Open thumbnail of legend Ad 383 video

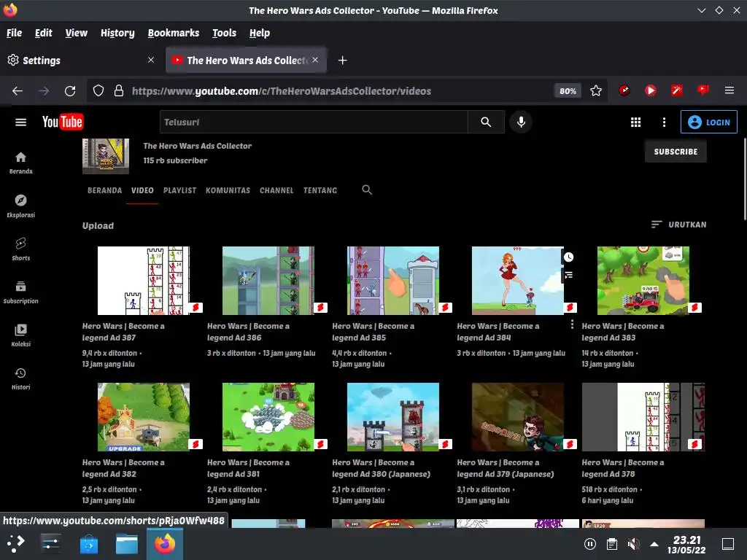(643, 281)
